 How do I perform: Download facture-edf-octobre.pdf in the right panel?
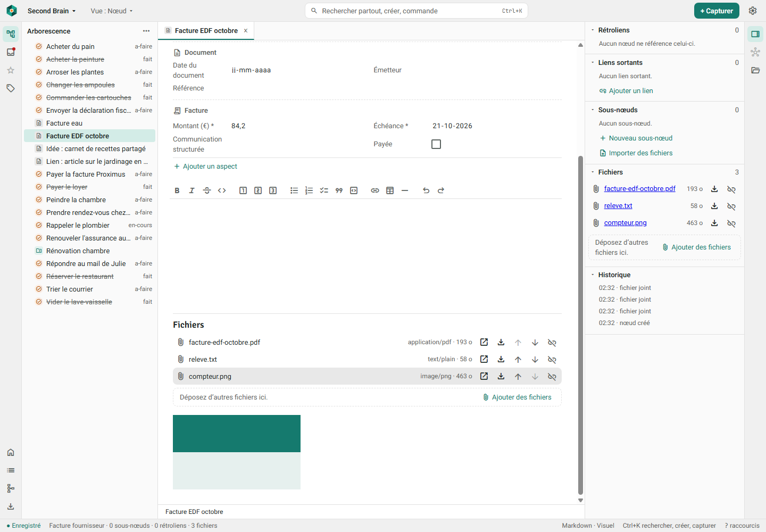[714, 189]
